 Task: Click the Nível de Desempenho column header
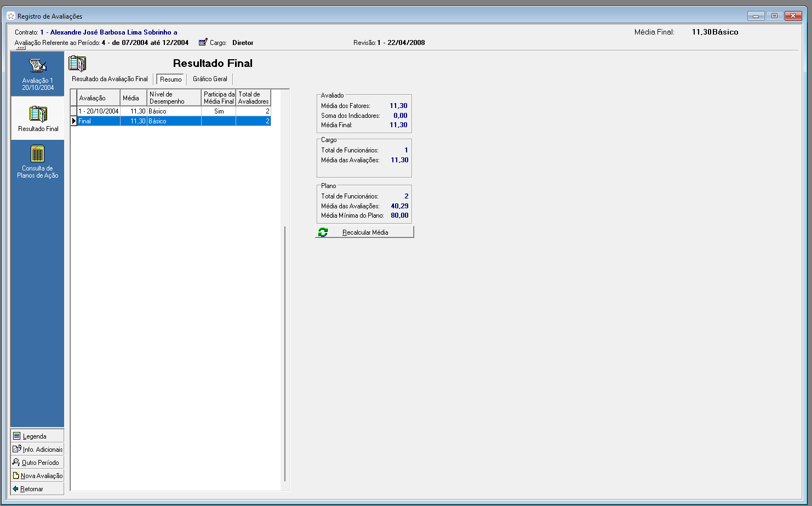174,98
